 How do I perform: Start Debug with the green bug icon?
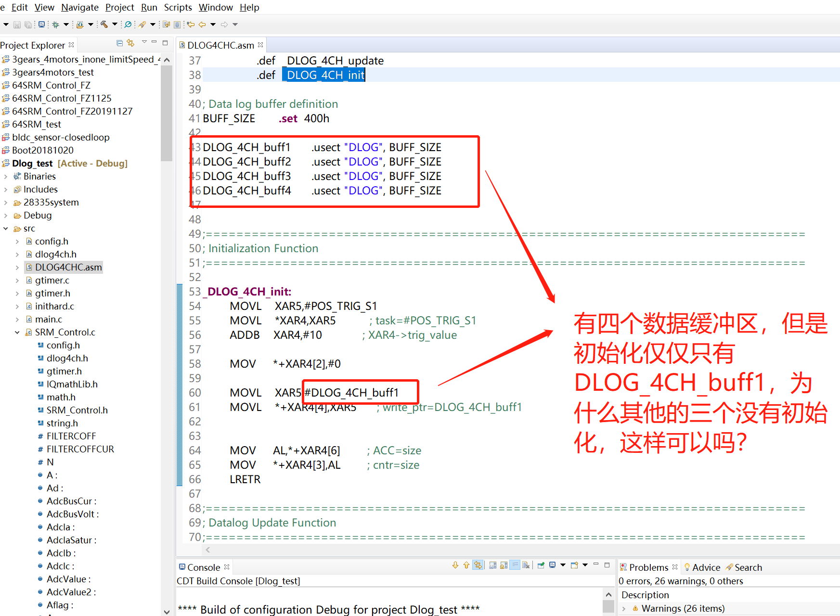point(56,25)
